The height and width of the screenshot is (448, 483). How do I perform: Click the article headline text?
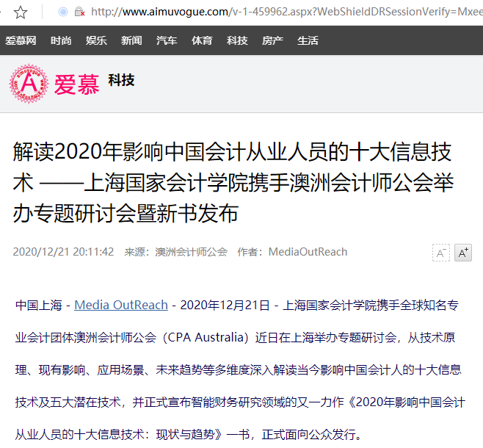coord(233,182)
